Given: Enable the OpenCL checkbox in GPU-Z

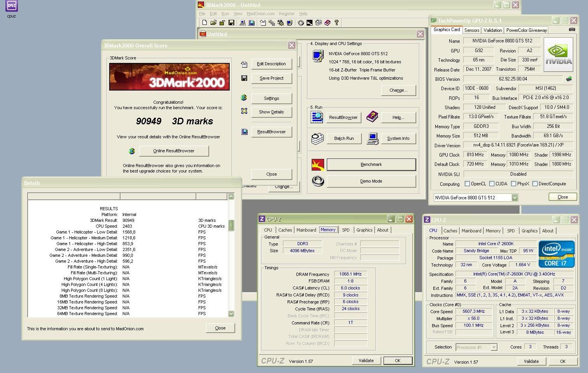Looking at the screenshot, I should tap(468, 184).
